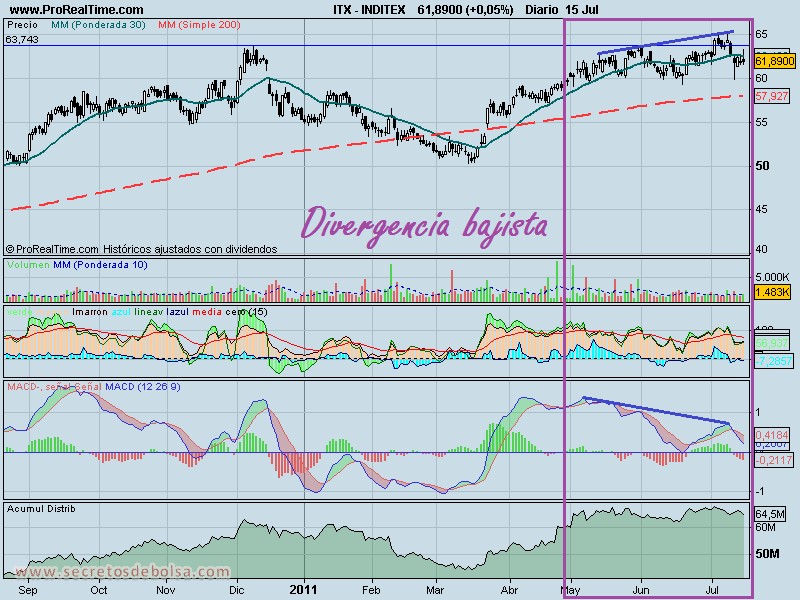Click the 60M accumulation axis label
The width and height of the screenshot is (800, 600).
click(765, 527)
